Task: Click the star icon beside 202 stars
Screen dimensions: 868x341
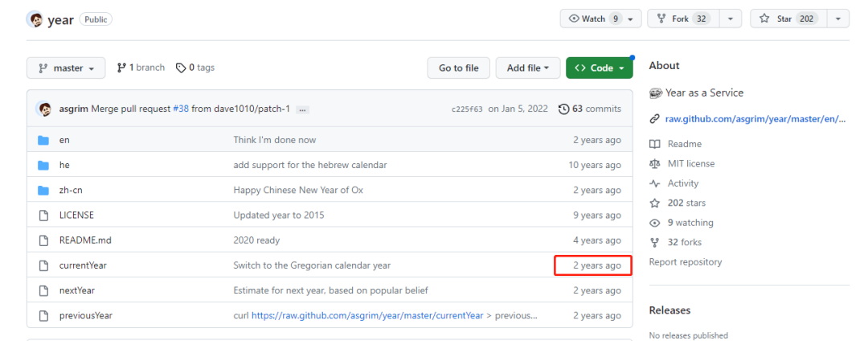Action: pos(655,203)
